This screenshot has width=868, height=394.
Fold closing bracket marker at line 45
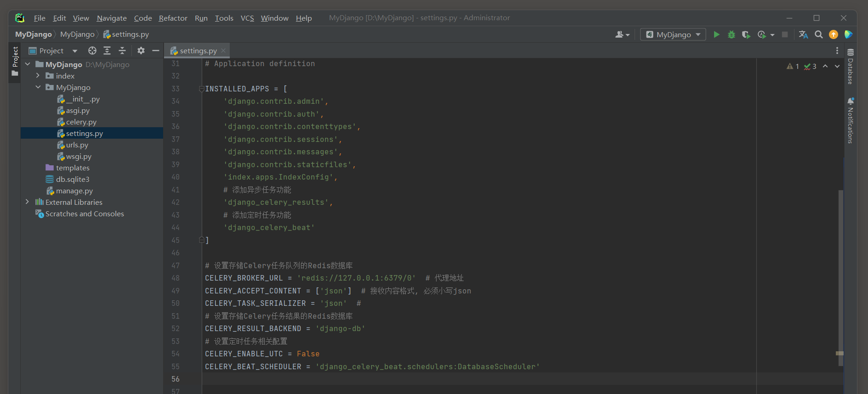click(201, 240)
